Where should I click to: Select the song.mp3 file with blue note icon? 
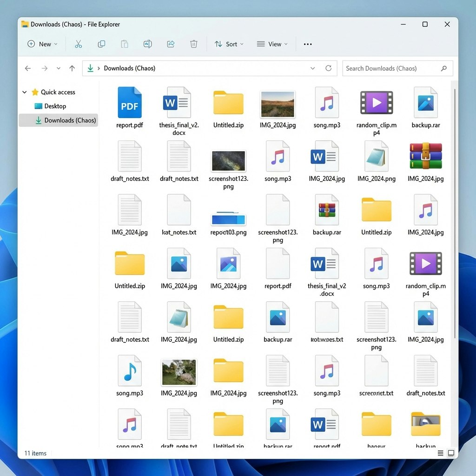click(130, 371)
